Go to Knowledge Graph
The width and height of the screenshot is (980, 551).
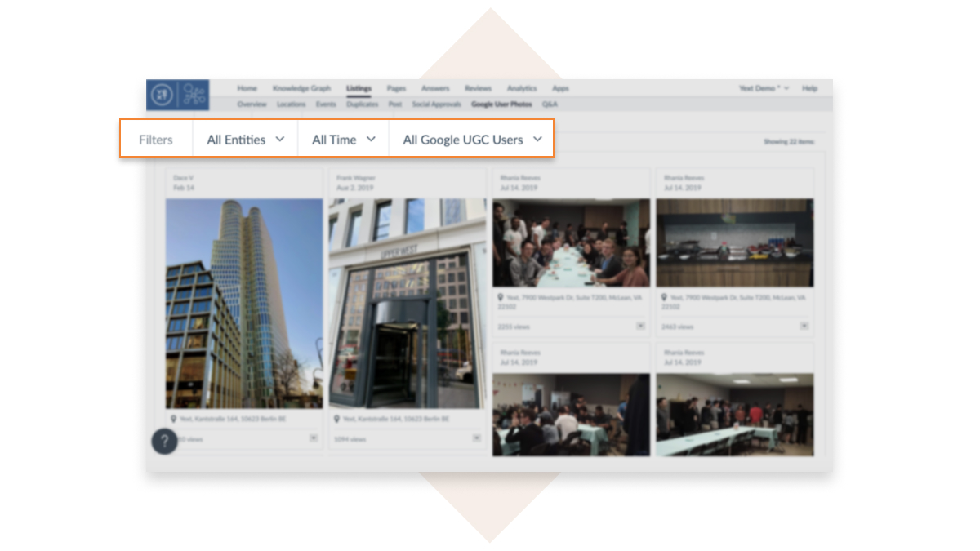click(301, 88)
